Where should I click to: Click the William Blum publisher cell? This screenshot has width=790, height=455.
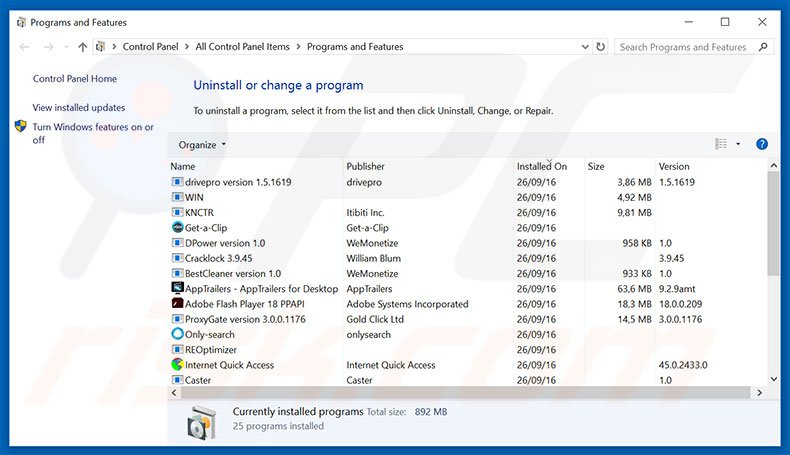(x=373, y=258)
